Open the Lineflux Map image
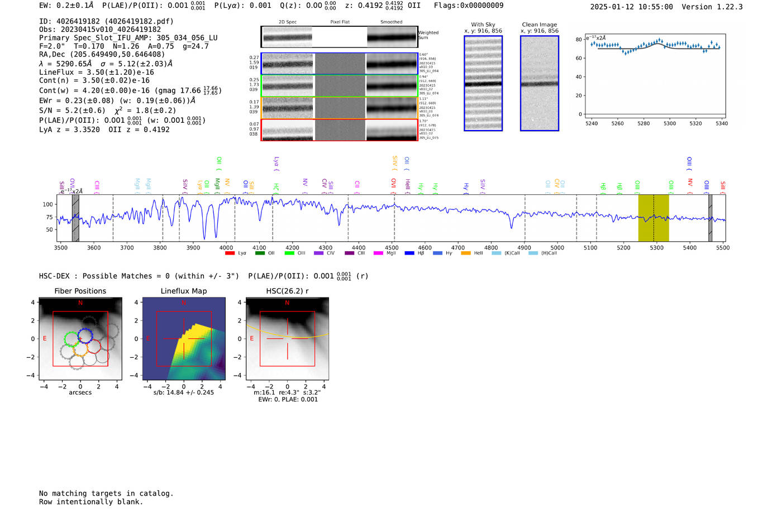782x532 pixels. [184, 338]
